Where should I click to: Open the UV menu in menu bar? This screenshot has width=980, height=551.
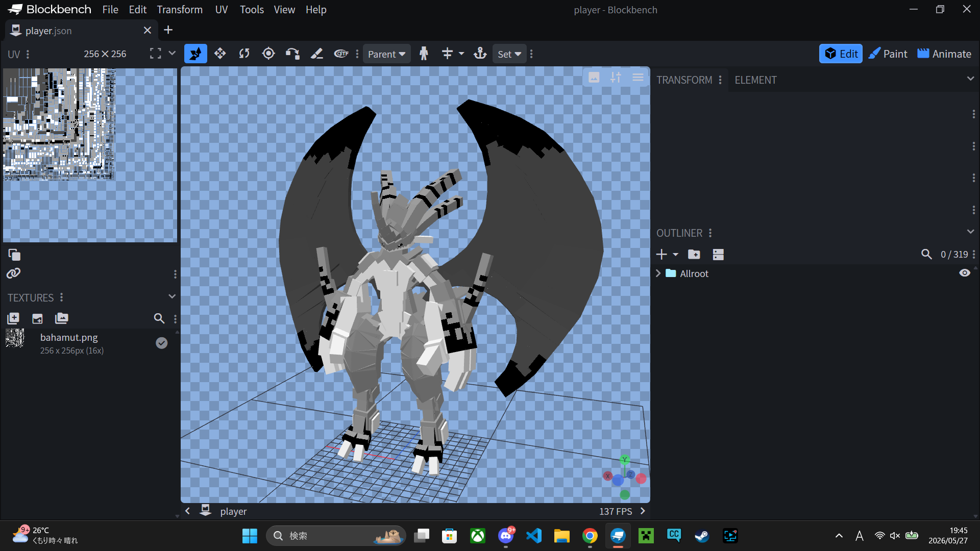(222, 10)
